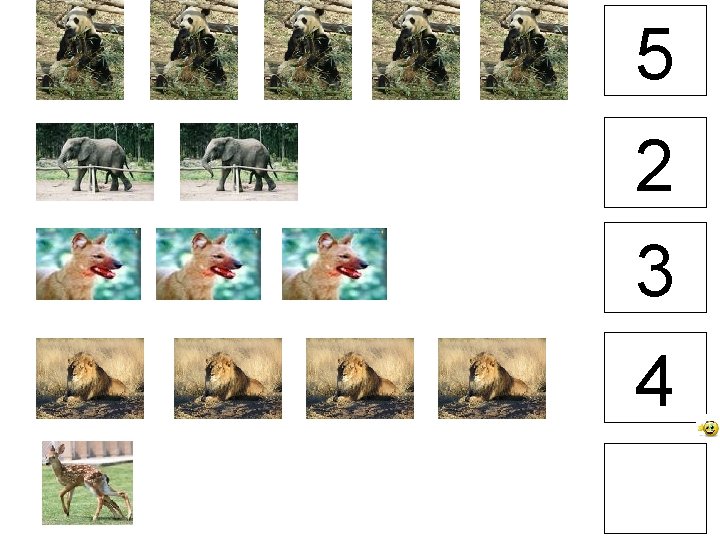Select the box showing number 4
This screenshot has height=540, width=720.
pyautogui.click(x=655, y=377)
